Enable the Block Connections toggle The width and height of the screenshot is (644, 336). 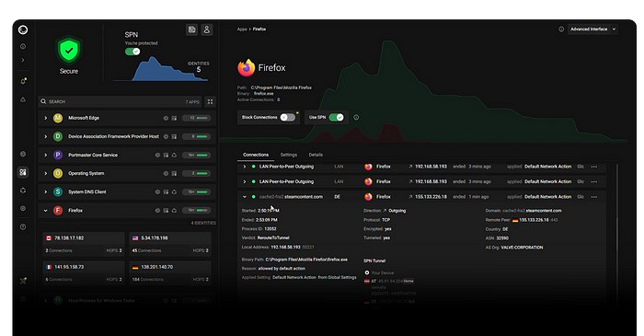coord(287,118)
